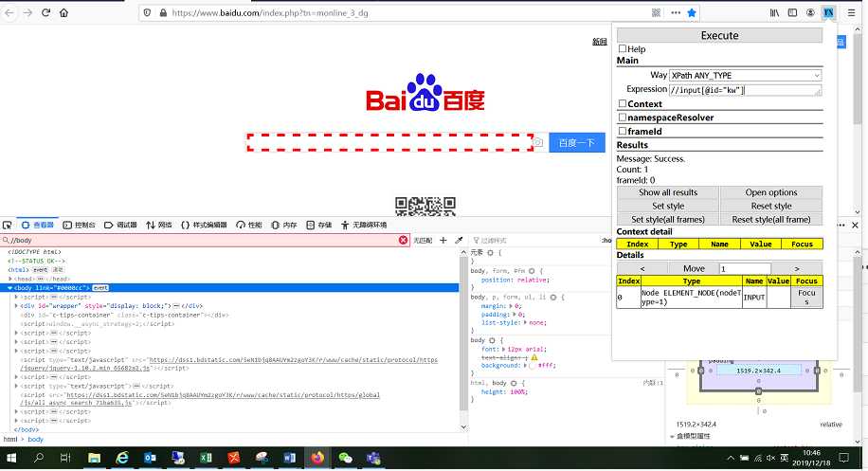
Task: Click the #fff background color swatch
Action: click(532, 366)
